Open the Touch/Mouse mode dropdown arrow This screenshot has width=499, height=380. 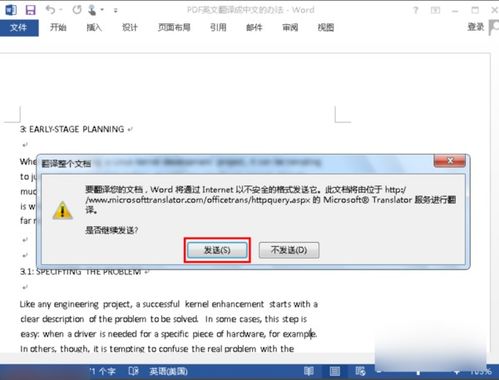tap(102, 10)
